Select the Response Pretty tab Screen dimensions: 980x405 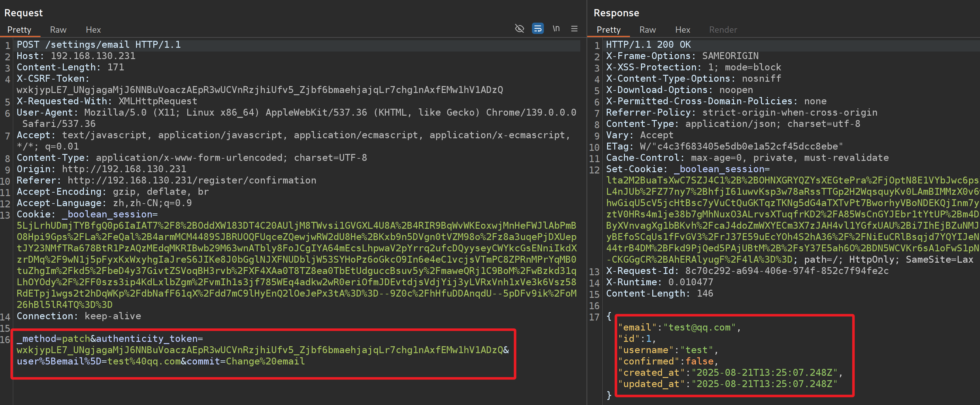point(608,30)
